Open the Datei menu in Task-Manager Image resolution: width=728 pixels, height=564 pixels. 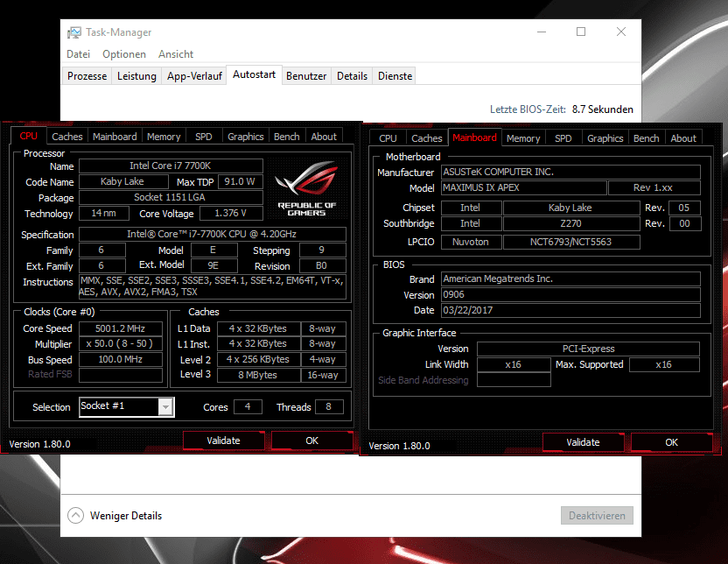click(x=78, y=54)
